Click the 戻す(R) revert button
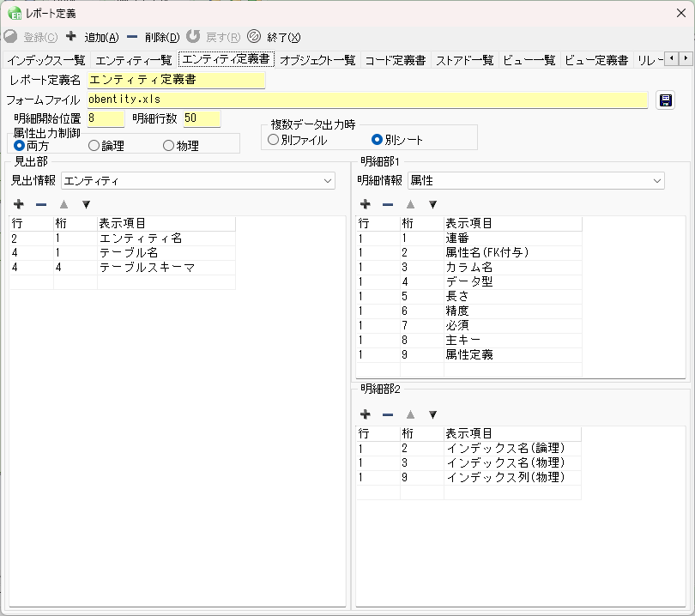 coord(213,37)
